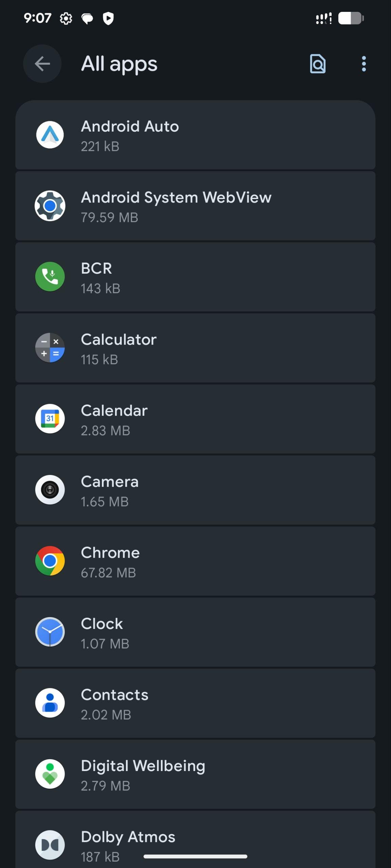Open the Chrome 67.82 MB entry
Image resolution: width=391 pixels, height=868 pixels.
click(195, 561)
